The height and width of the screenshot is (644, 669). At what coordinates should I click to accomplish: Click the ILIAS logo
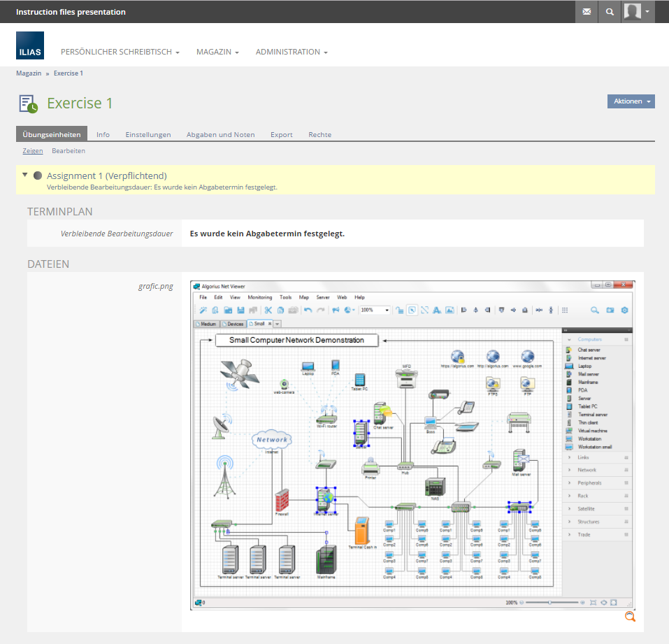pos(30,45)
